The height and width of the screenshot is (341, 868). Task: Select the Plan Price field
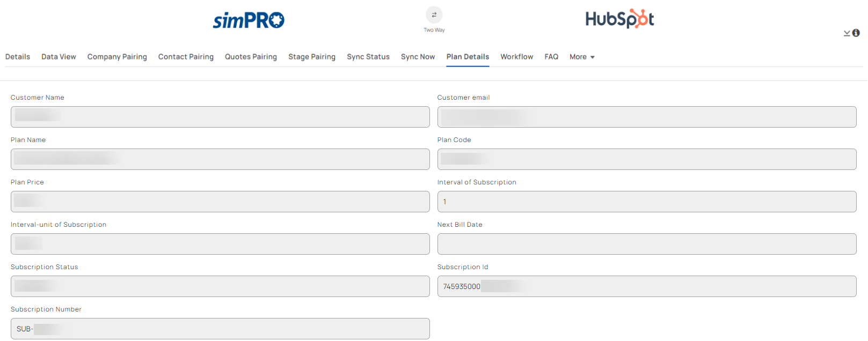(220, 202)
